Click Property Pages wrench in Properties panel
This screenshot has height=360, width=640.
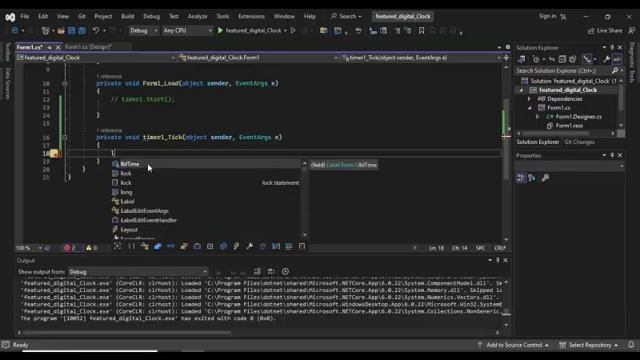[545, 178]
